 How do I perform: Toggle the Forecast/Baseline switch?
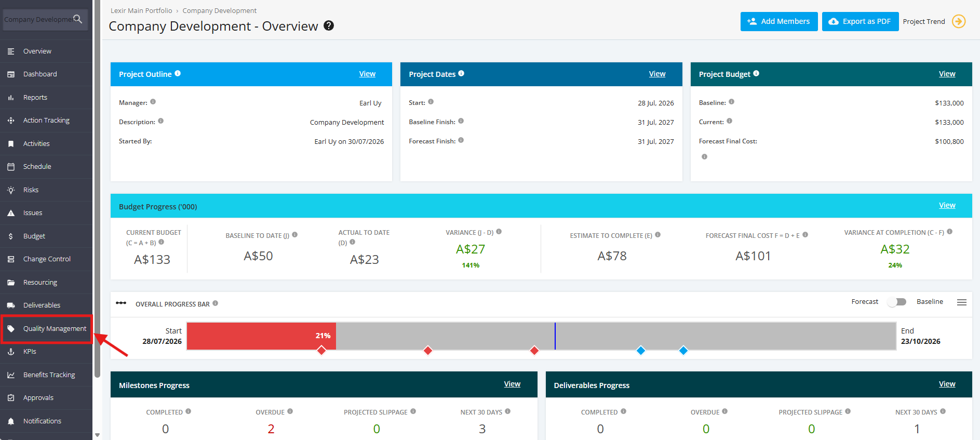(x=897, y=302)
